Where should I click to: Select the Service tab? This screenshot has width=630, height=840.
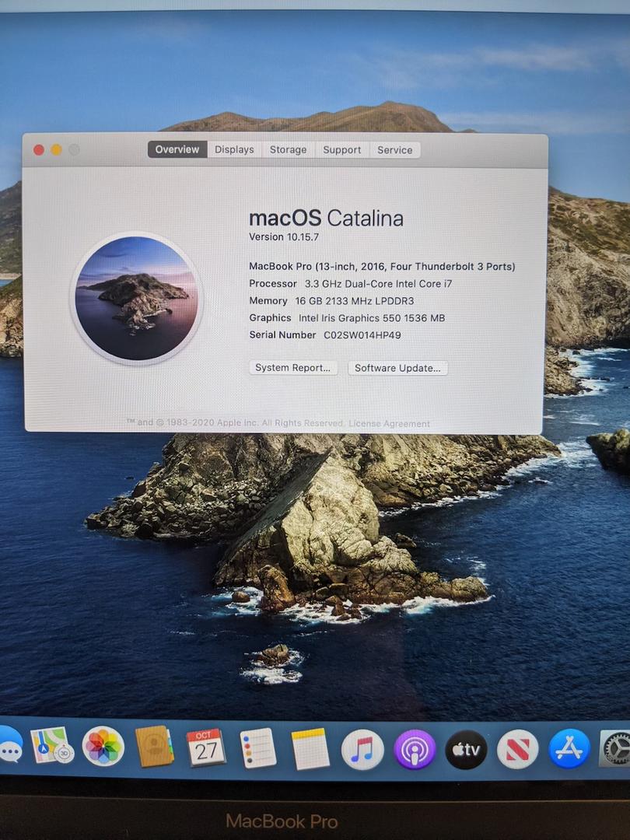click(x=395, y=150)
